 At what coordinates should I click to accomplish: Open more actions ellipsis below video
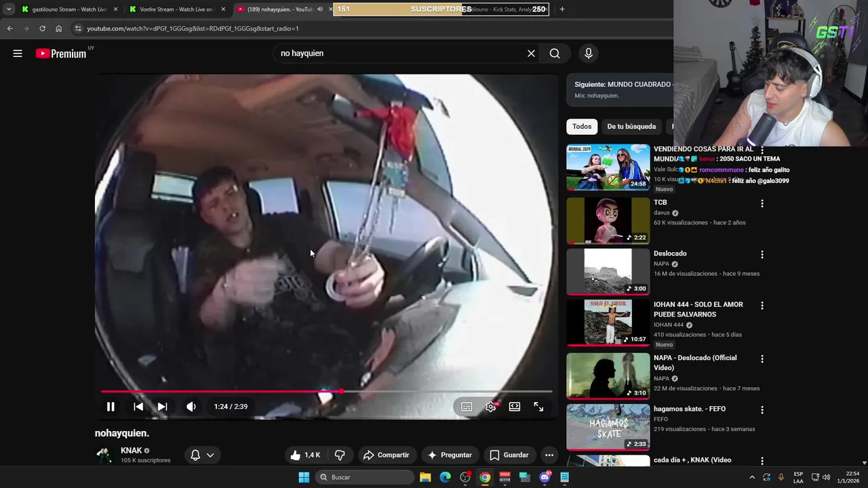549,455
